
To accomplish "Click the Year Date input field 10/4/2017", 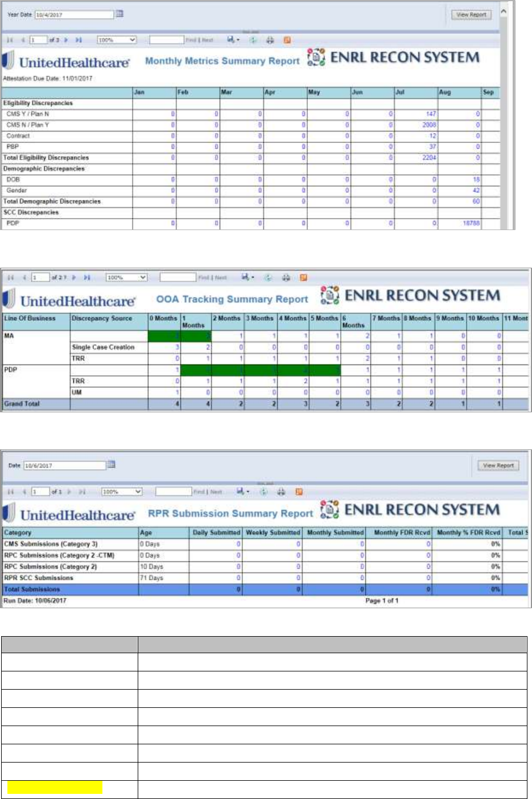I will click(74, 14).
